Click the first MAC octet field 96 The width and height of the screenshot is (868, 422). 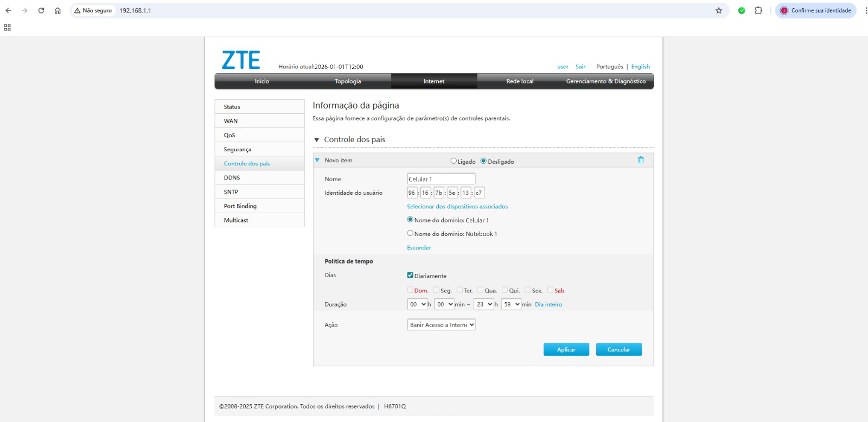click(412, 193)
